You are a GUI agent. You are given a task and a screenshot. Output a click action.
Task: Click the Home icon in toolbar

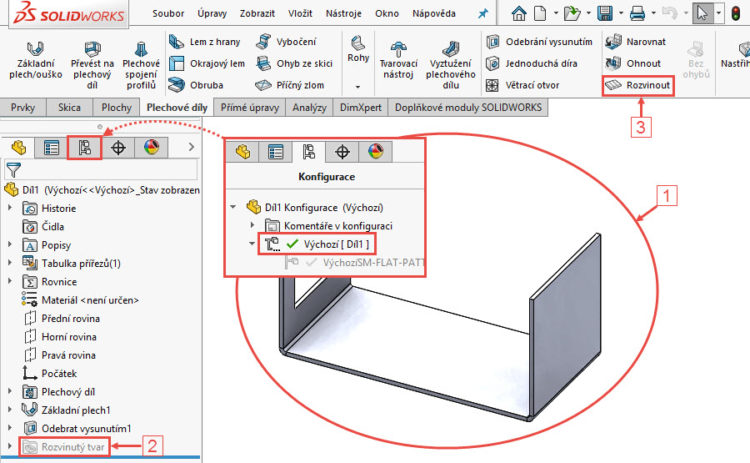pyautogui.click(x=518, y=13)
